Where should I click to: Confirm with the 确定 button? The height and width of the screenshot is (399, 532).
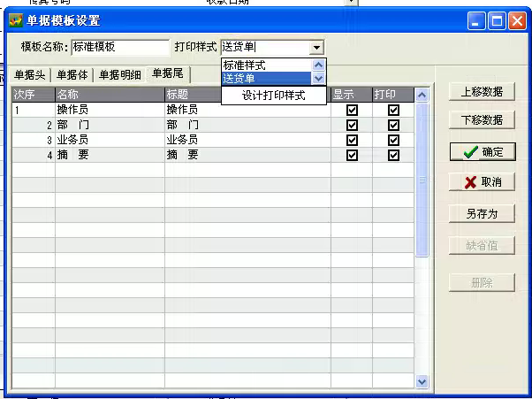point(483,152)
